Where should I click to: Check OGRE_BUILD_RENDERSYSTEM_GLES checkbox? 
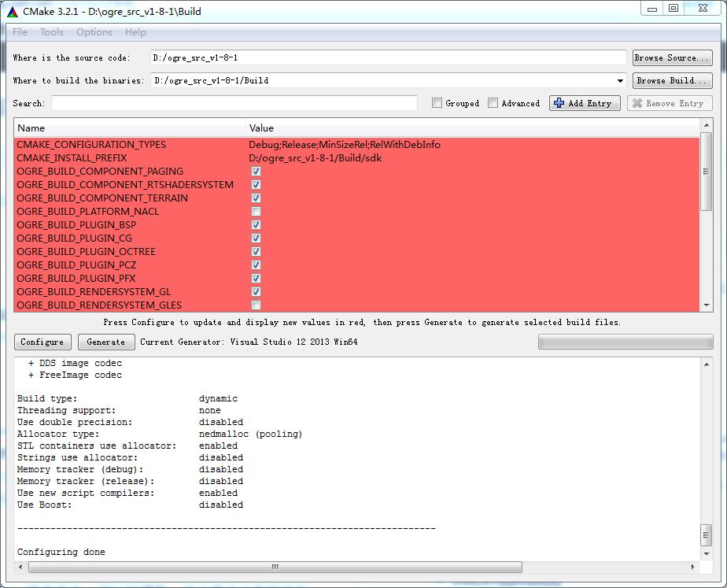pos(256,305)
